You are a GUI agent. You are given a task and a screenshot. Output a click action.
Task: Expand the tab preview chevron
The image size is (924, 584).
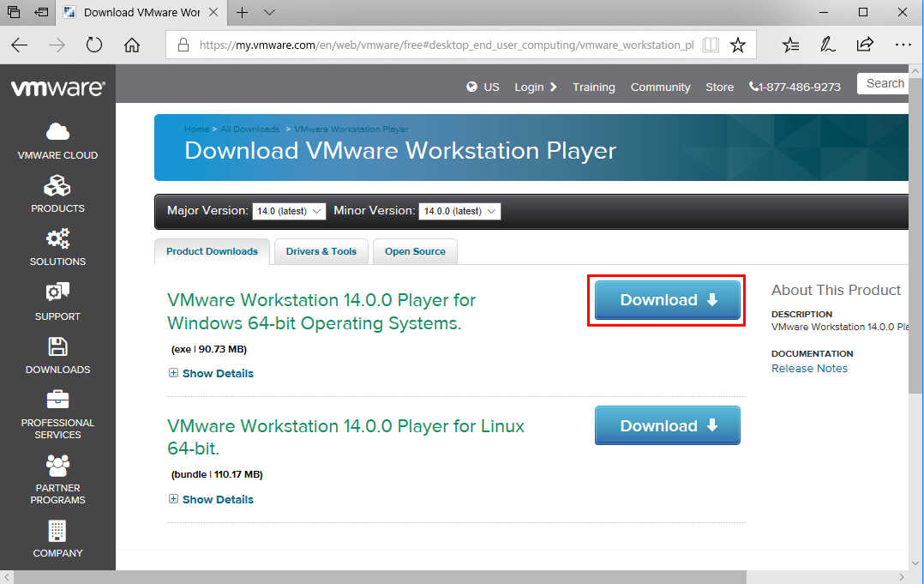tap(269, 12)
